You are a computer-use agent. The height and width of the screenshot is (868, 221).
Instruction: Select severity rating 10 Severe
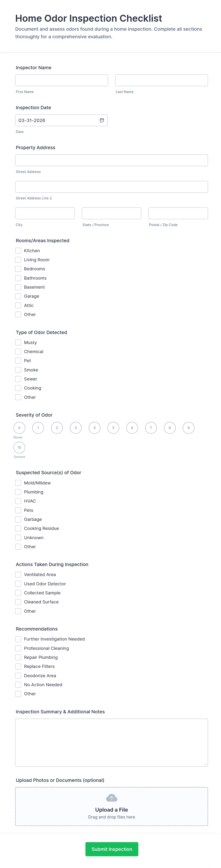[x=19, y=448]
